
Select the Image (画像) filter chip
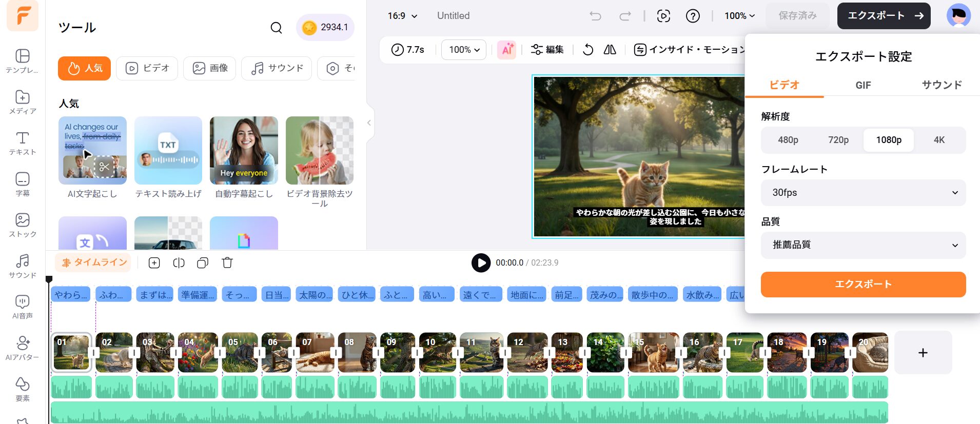tap(210, 68)
